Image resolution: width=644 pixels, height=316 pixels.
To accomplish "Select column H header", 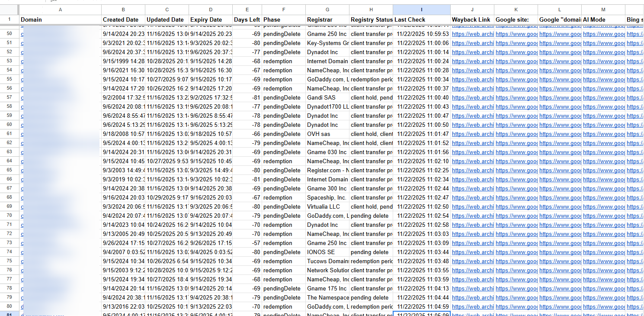I will coord(371,10).
